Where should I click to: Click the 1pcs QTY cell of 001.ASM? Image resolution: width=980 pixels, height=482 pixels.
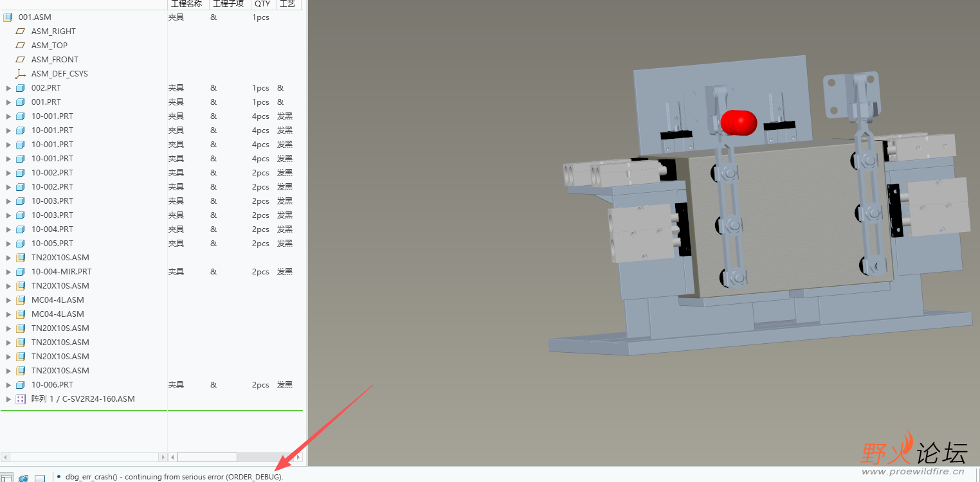[x=260, y=17]
